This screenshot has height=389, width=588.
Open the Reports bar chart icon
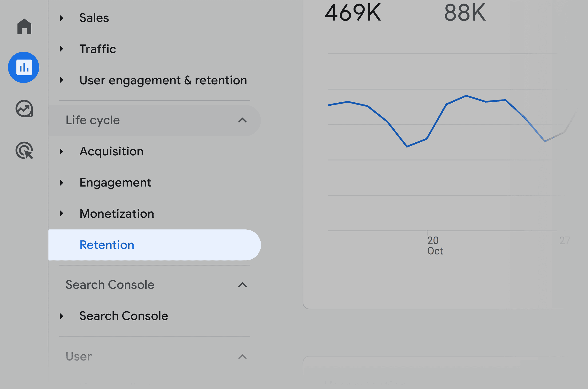[x=24, y=68]
